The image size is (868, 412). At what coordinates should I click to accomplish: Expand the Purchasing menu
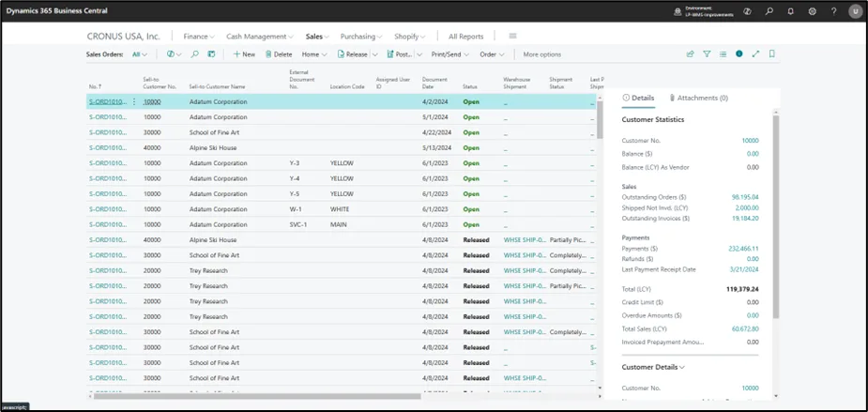tap(361, 37)
